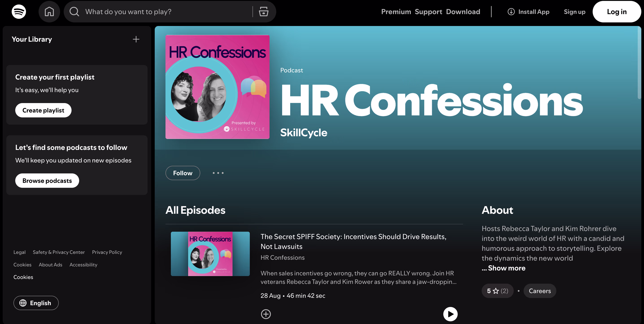
Task: Click 'Create your first playlist' heading
Action: pyautogui.click(x=55, y=77)
